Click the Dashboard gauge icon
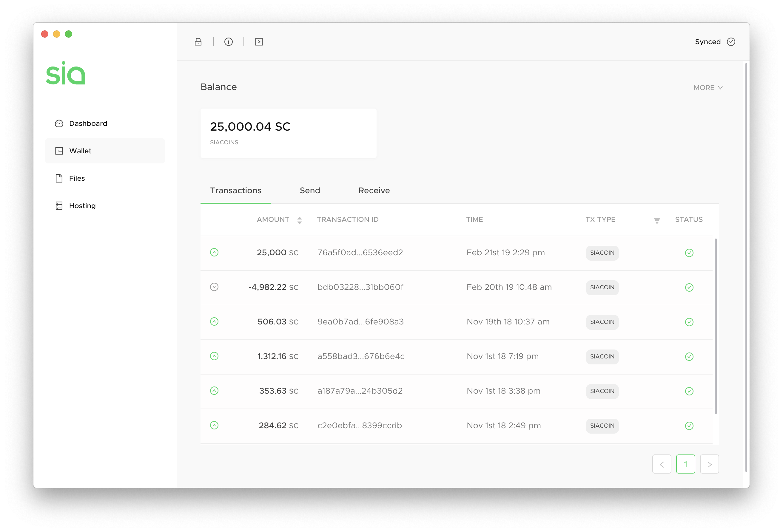This screenshot has height=532, width=783. point(59,123)
